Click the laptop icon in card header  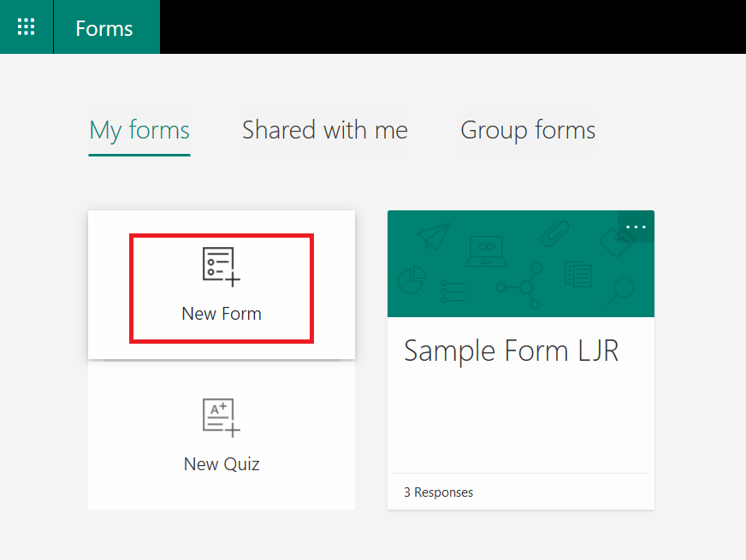[x=486, y=250]
